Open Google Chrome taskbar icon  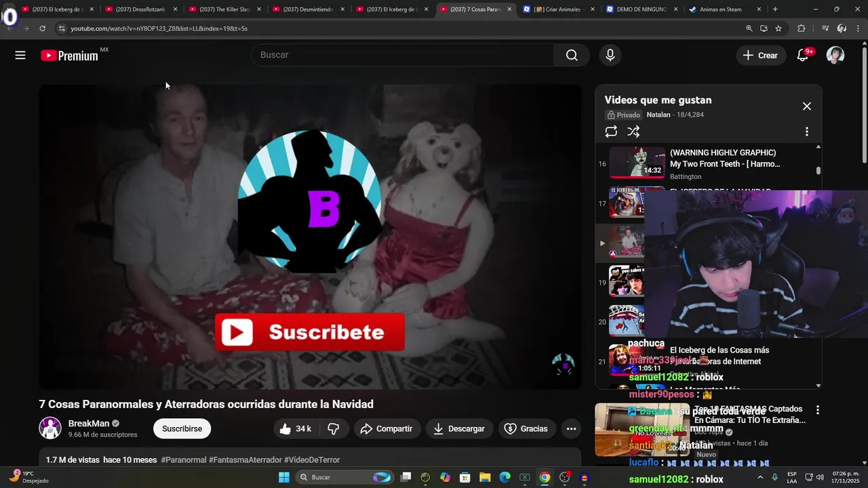(545, 477)
